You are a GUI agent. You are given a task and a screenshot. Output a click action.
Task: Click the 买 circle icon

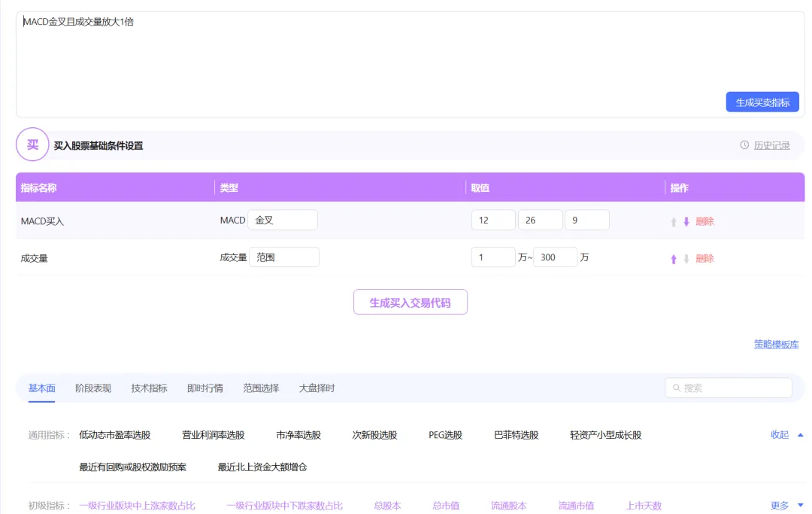coord(32,144)
